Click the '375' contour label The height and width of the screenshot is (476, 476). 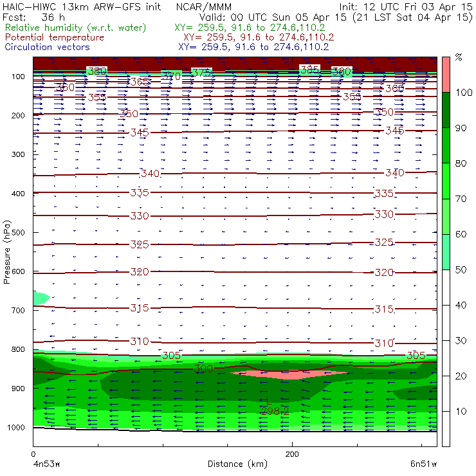pos(201,73)
